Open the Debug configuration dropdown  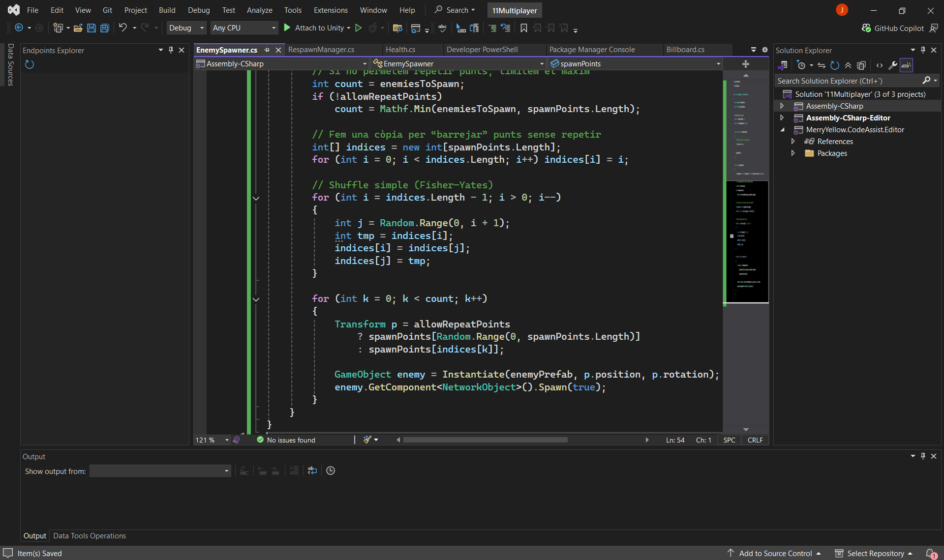click(186, 28)
